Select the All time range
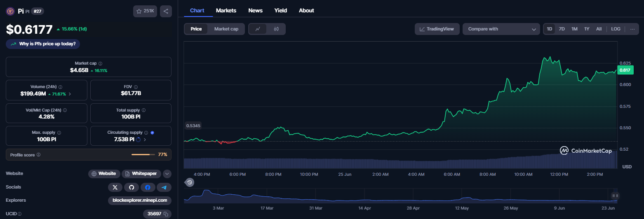This screenshot has height=219, width=644. (x=599, y=29)
